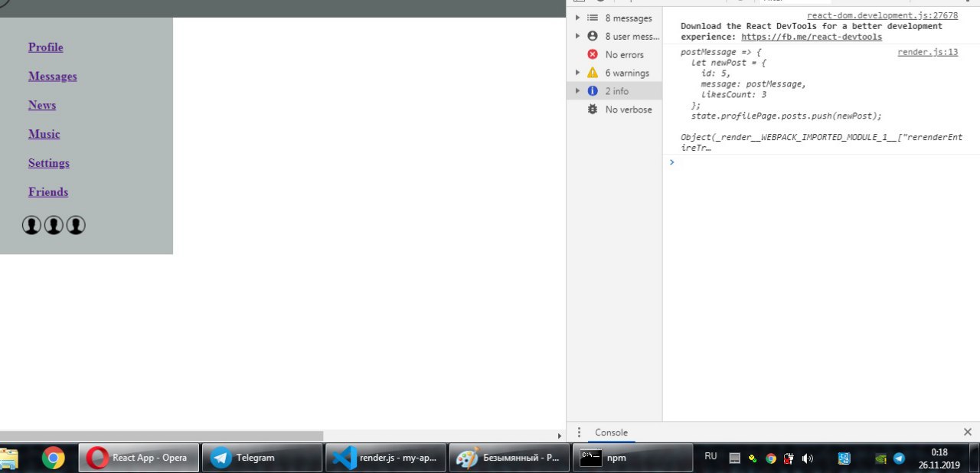Select the list icon for 8 messages
This screenshot has width=980, height=473.
[x=593, y=18]
